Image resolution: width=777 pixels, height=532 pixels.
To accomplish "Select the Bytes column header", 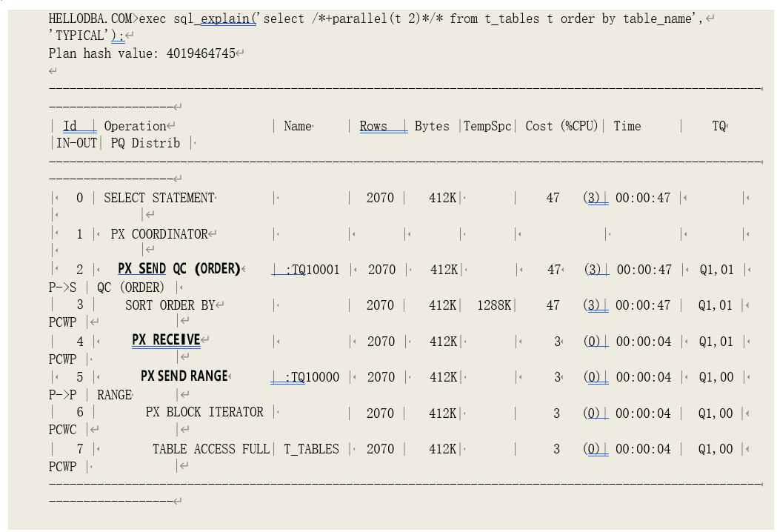I will [x=432, y=126].
